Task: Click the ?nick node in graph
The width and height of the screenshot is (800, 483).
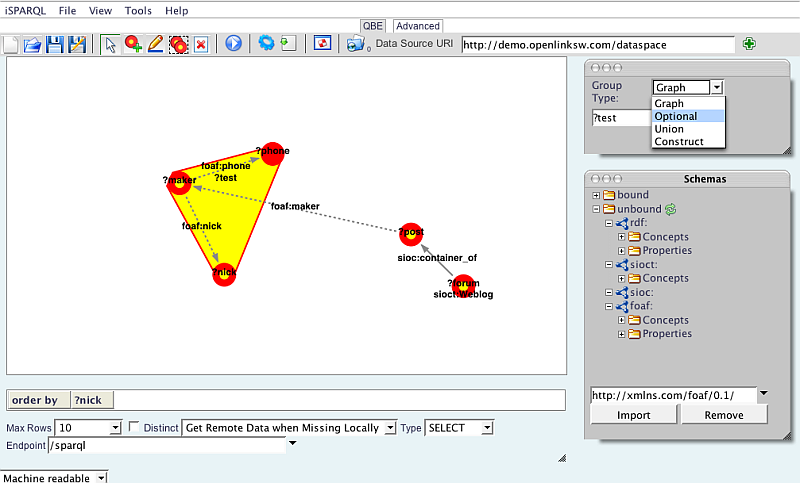Action: click(x=224, y=274)
